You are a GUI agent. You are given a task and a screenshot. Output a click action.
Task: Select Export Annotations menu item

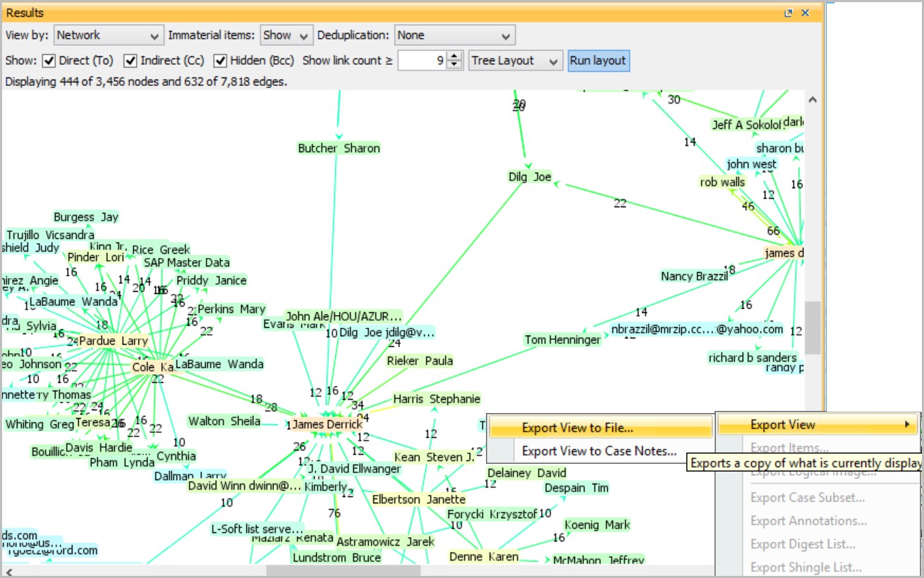pos(808,521)
